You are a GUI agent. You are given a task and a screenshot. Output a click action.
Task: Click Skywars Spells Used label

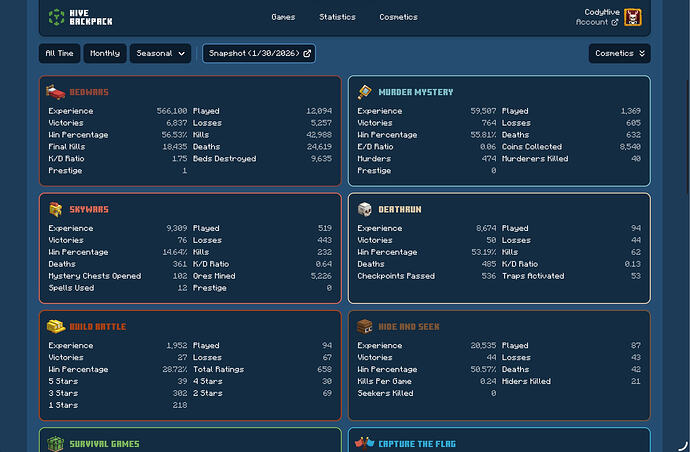71,288
